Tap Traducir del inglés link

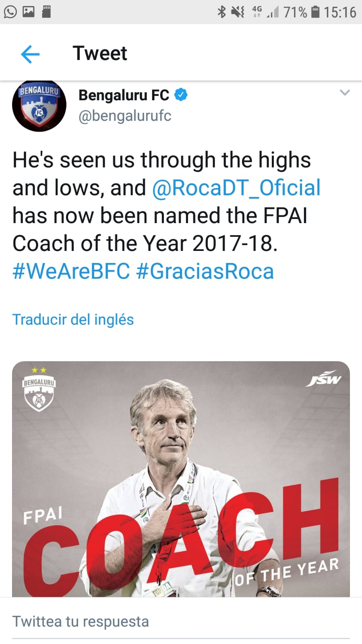(x=73, y=319)
